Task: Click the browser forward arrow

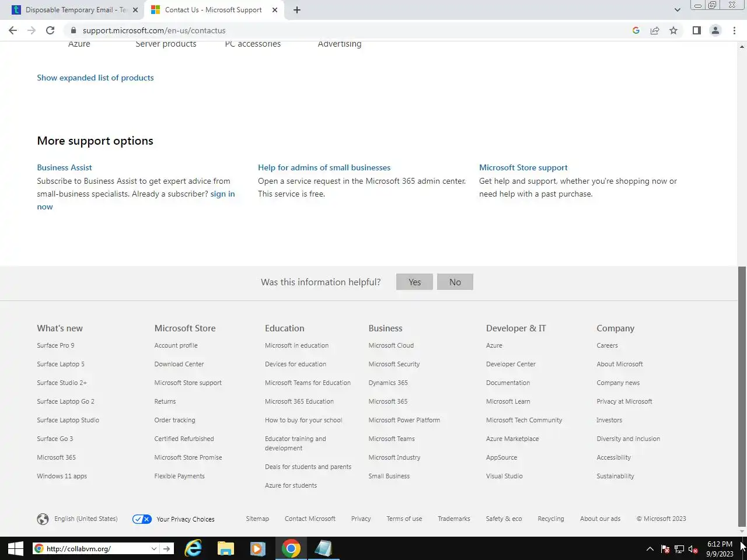Action: point(32,30)
